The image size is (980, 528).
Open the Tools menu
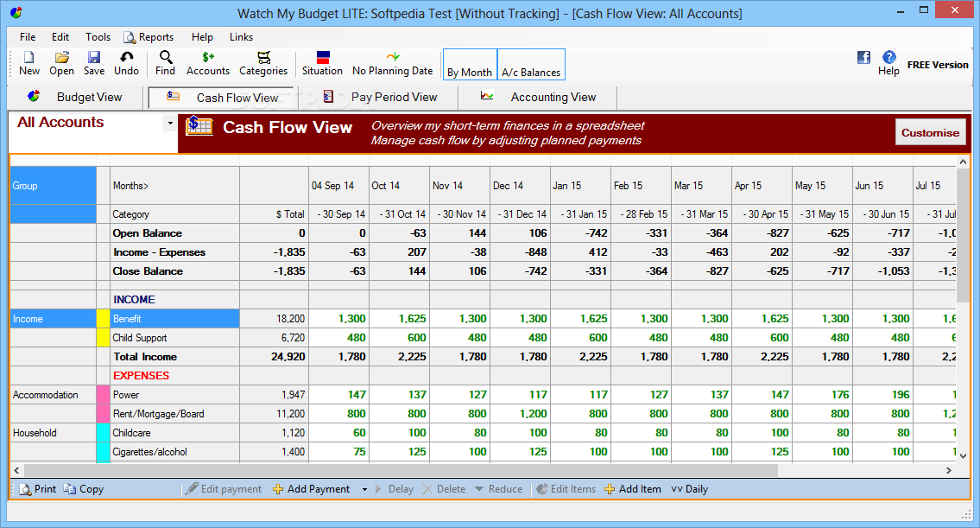click(x=98, y=37)
